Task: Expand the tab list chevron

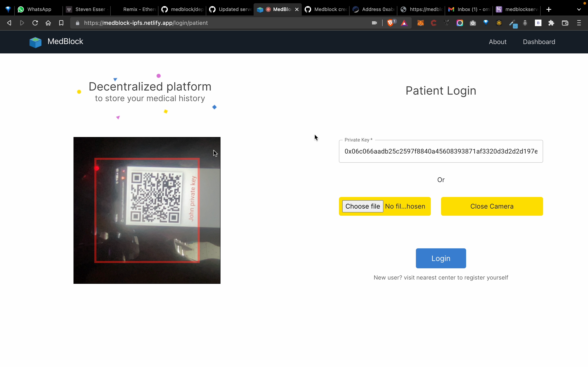Action: [x=579, y=9]
